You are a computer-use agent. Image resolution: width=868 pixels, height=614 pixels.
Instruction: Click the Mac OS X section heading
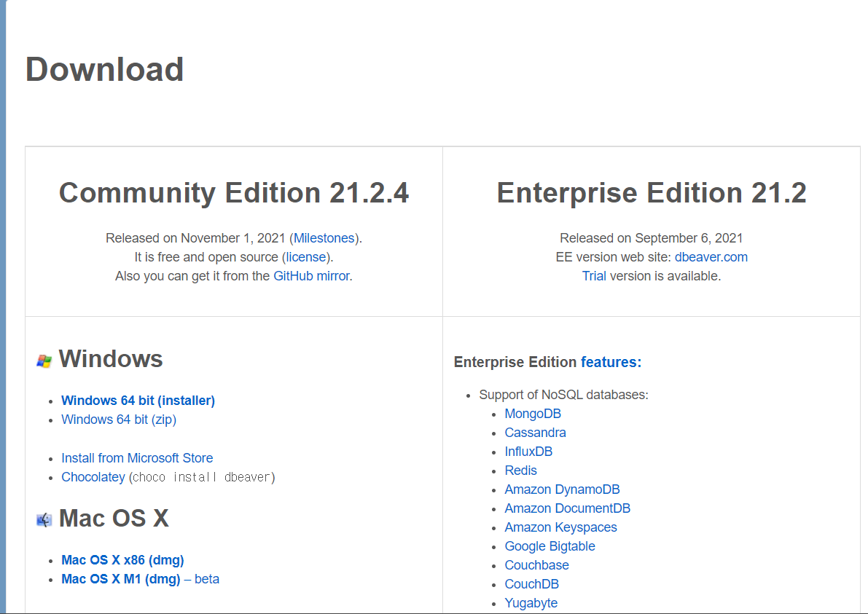(114, 519)
